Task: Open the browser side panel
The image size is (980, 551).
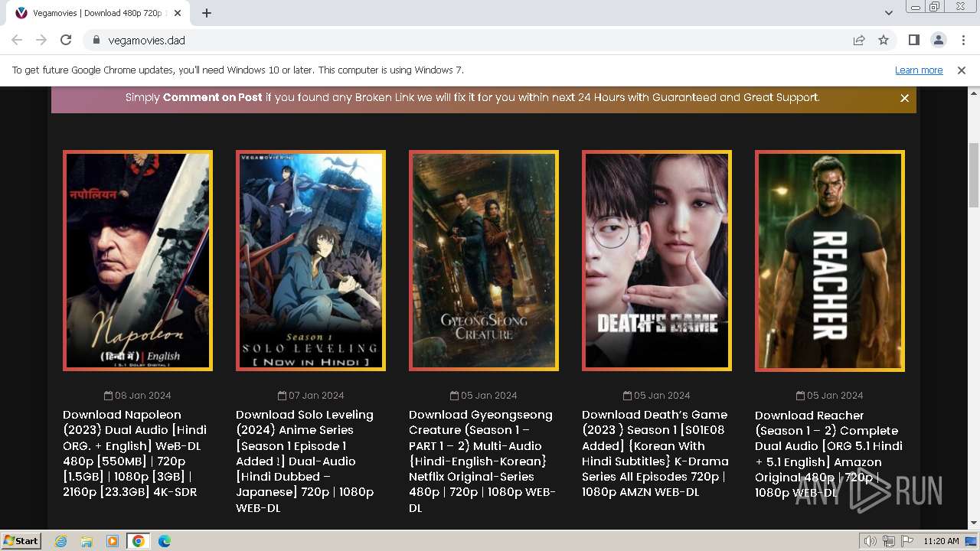Action: click(913, 40)
